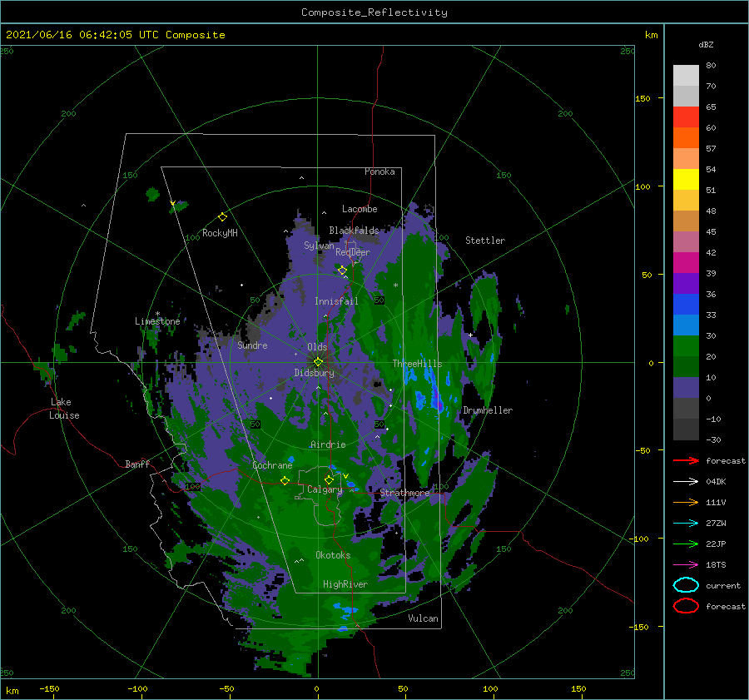
Task: Click the Olds city label
Action: pyautogui.click(x=317, y=347)
